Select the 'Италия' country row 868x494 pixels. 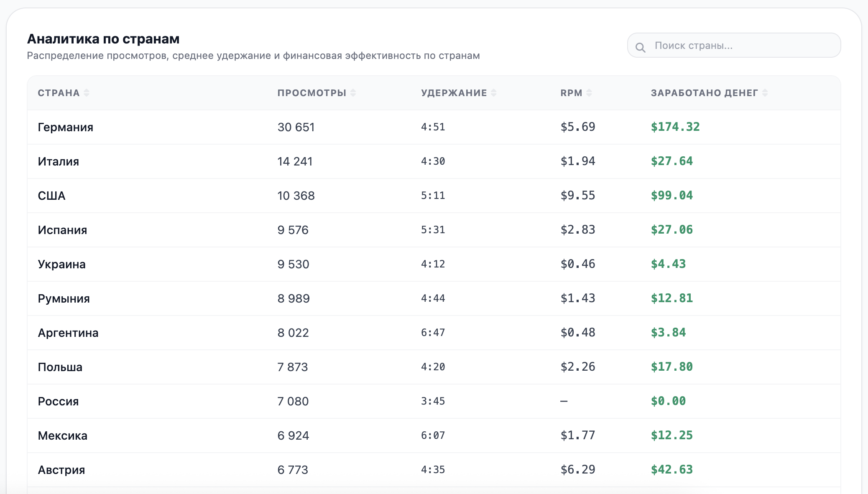434,161
